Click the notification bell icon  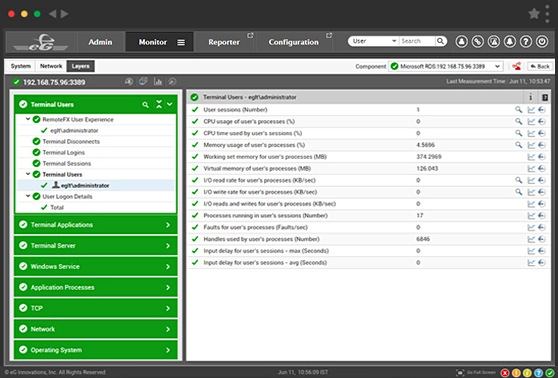point(510,42)
